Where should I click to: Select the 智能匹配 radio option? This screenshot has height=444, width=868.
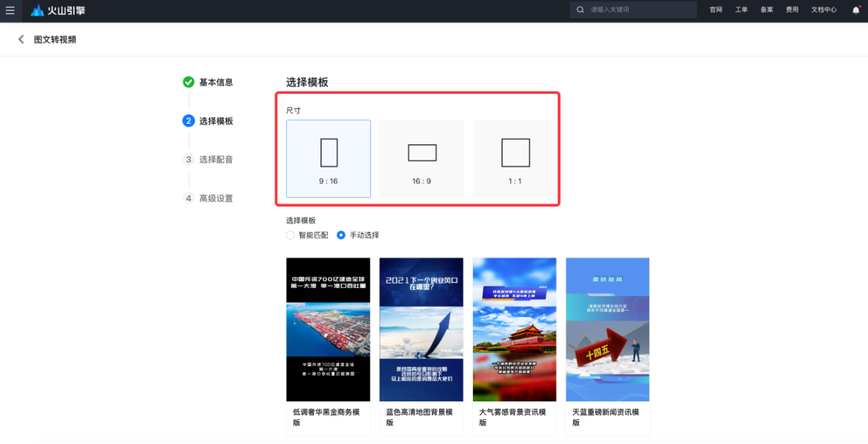(290, 235)
